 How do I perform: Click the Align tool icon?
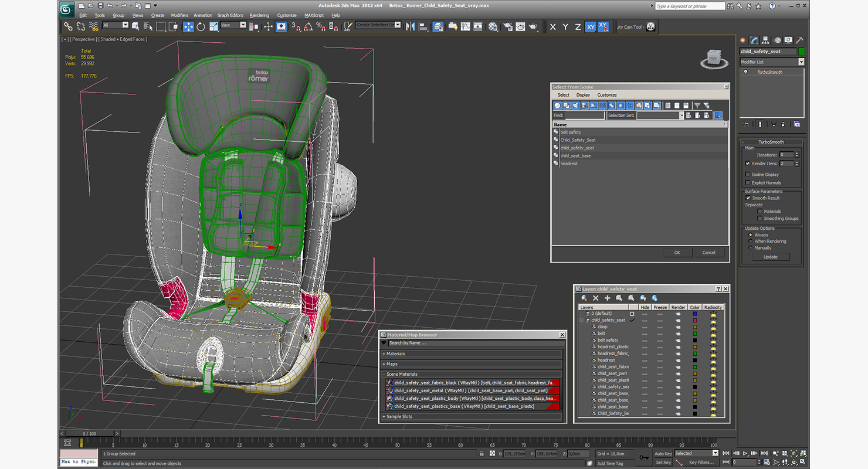point(423,26)
